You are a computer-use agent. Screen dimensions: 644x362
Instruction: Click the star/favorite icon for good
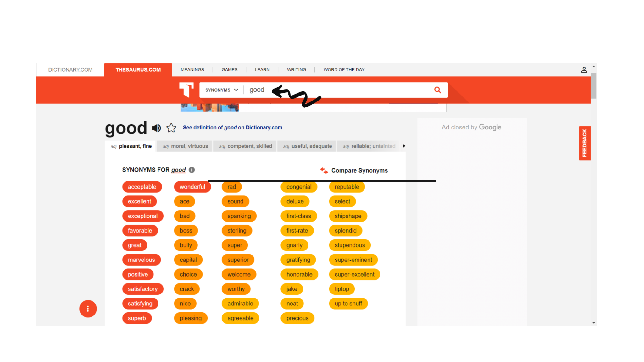171,128
